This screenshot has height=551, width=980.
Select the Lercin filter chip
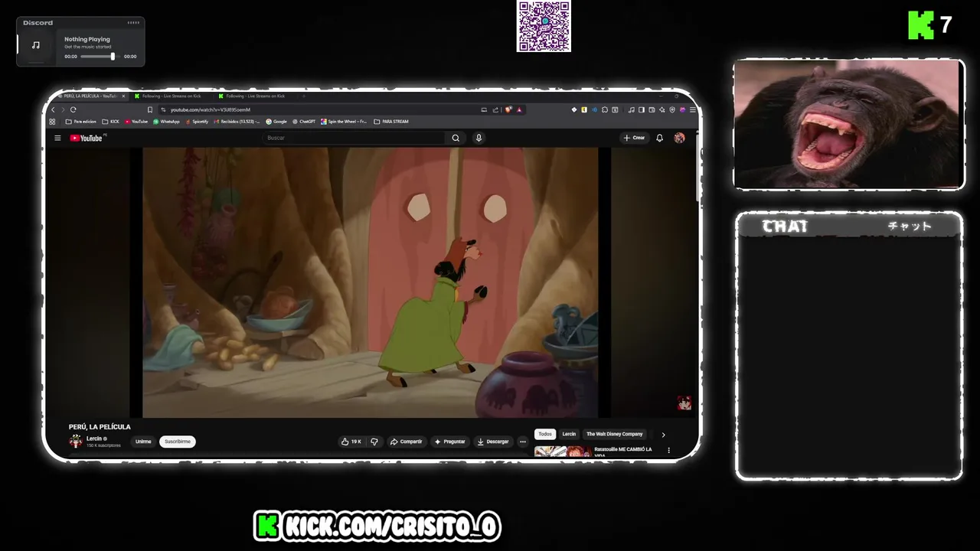click(569, 434)
